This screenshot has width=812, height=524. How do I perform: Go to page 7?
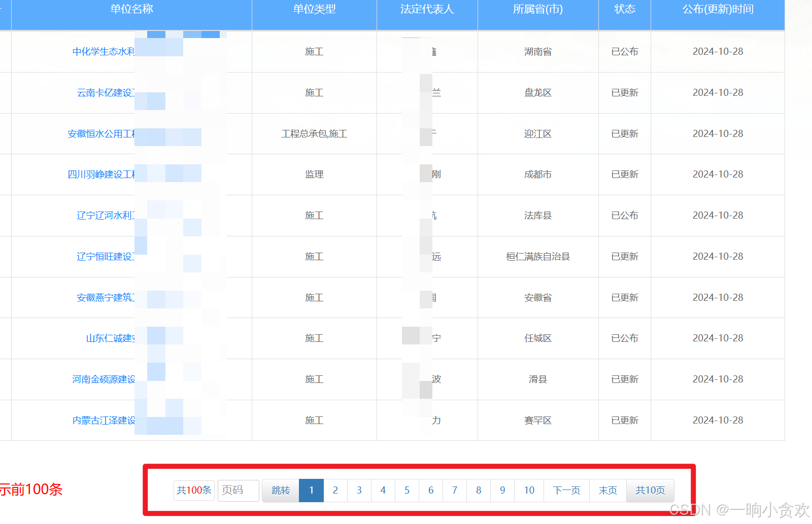(x=455, y=491)
